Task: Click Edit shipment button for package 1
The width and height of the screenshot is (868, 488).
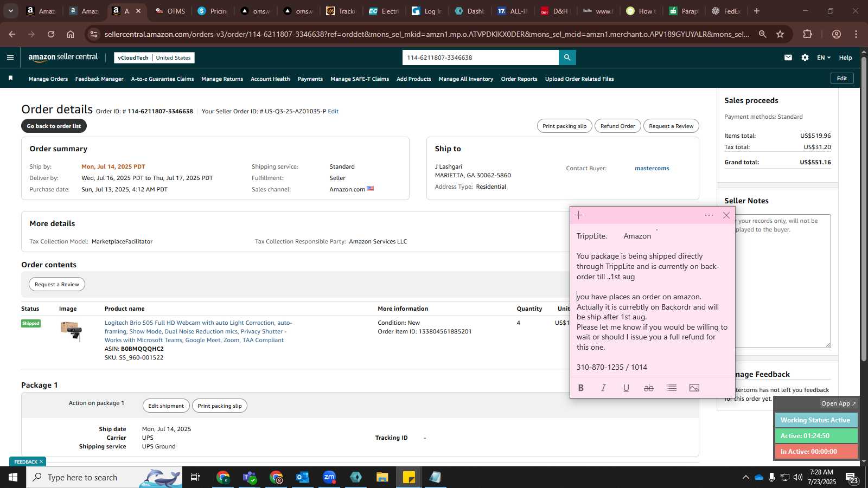Action: coord(166,406)
